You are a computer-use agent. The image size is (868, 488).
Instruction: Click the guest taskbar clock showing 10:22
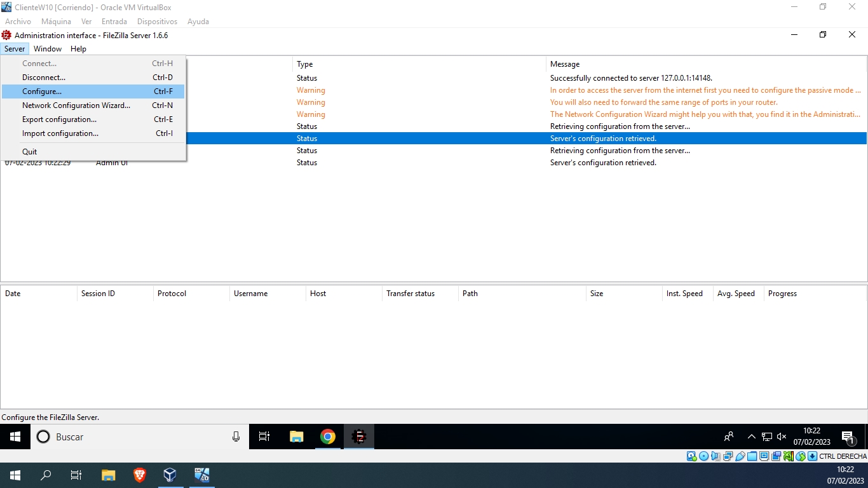tap(811, 437)
